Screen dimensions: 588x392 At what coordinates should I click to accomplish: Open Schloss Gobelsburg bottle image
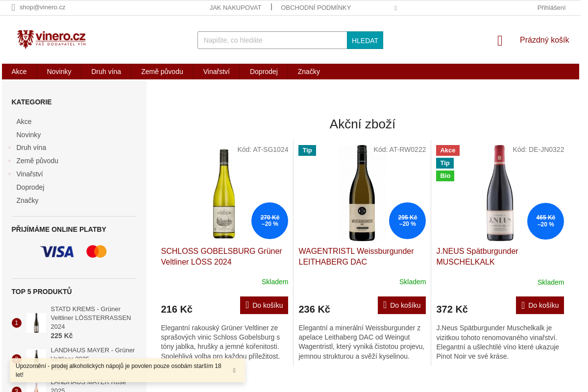224,194
